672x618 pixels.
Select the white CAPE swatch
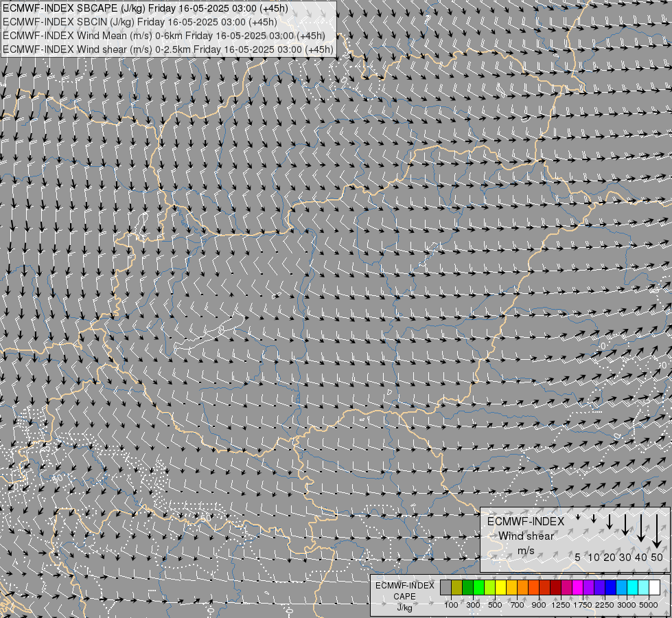point(655,588)
